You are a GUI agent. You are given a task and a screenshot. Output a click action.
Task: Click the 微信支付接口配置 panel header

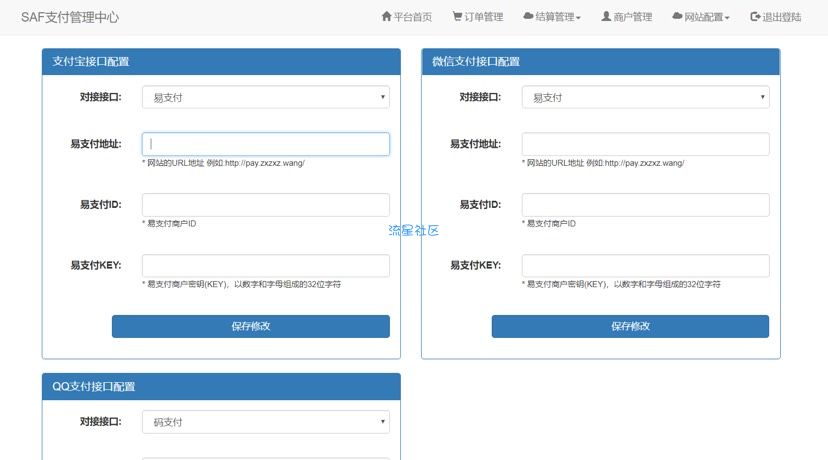(601, 62)
